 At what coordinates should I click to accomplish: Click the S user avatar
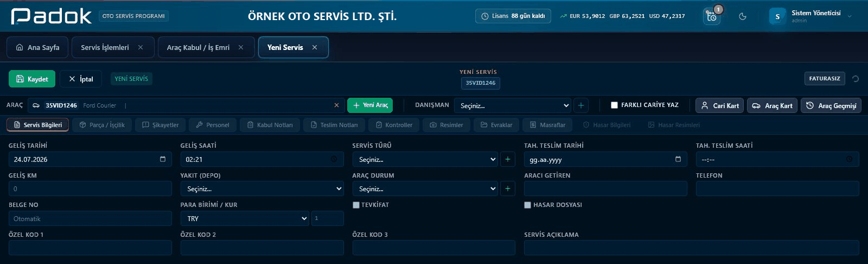(777, 16)
